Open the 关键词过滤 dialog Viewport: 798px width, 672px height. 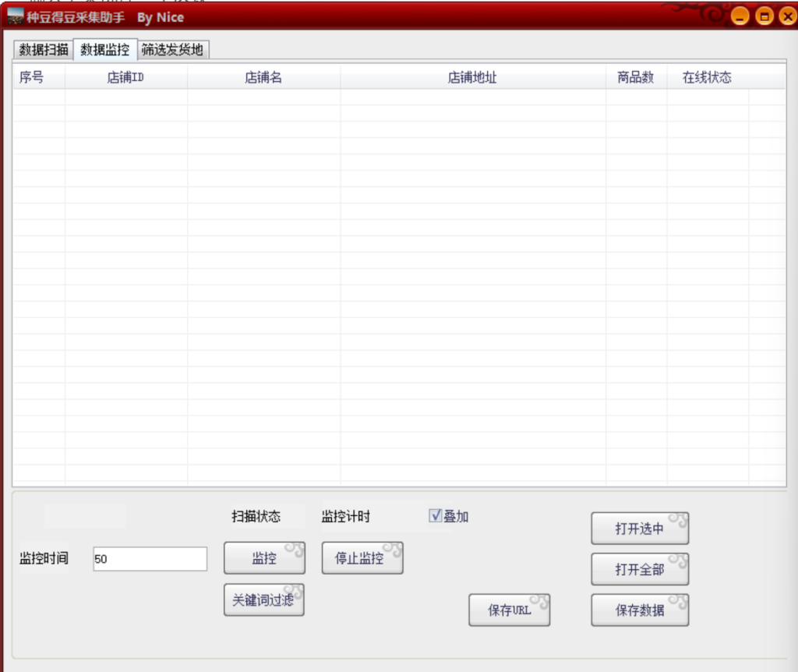coord(263,599)
